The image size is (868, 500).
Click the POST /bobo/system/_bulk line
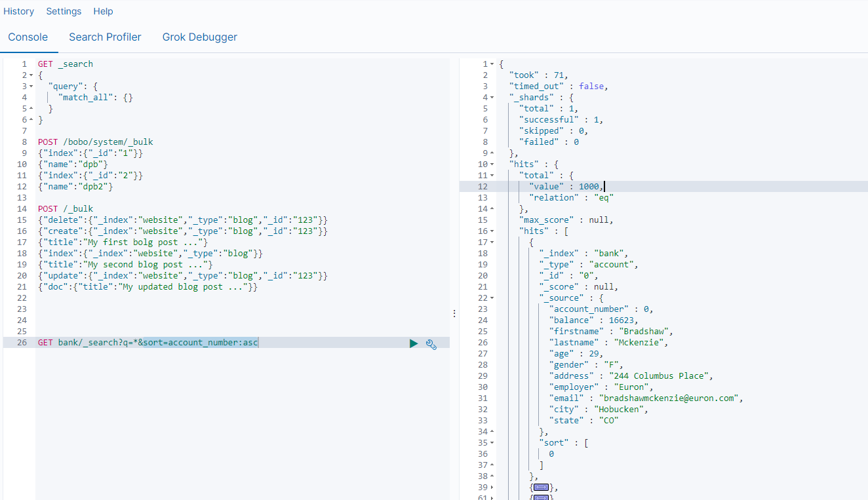(x=96, y=142)
